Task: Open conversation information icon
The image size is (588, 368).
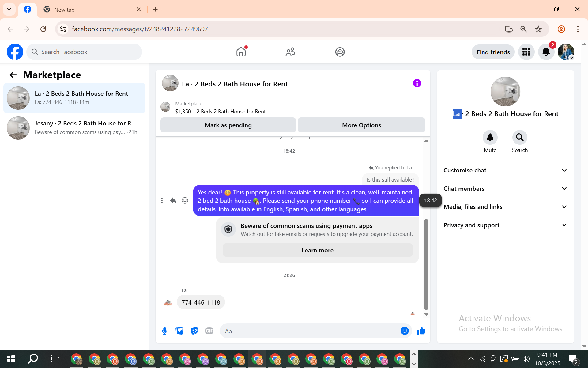Action: tap(417, 83)
